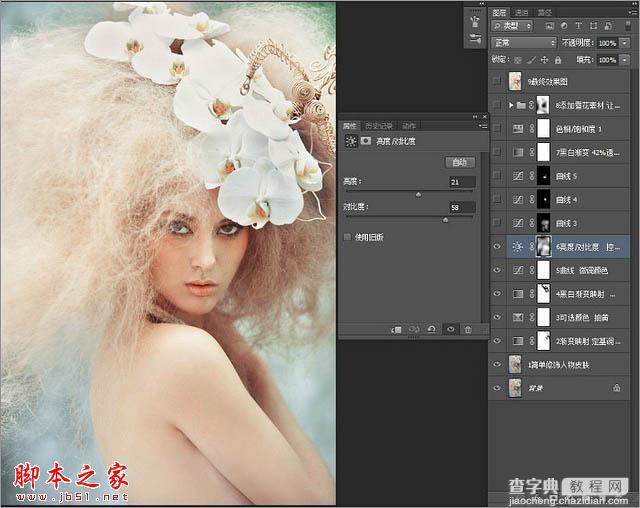This screenshot has height=508, width=640.
Task: Click the reset adjustment icon in Properties
Action: tap(431, 329)
